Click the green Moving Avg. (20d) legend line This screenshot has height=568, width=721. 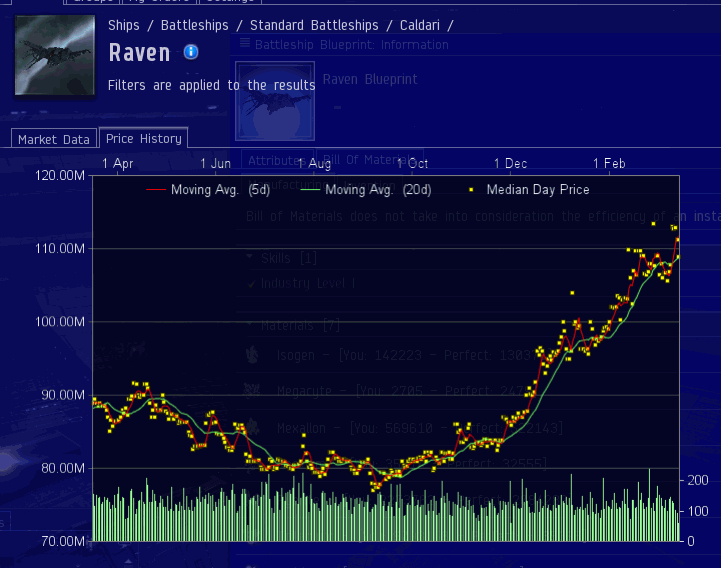(310, 189)
